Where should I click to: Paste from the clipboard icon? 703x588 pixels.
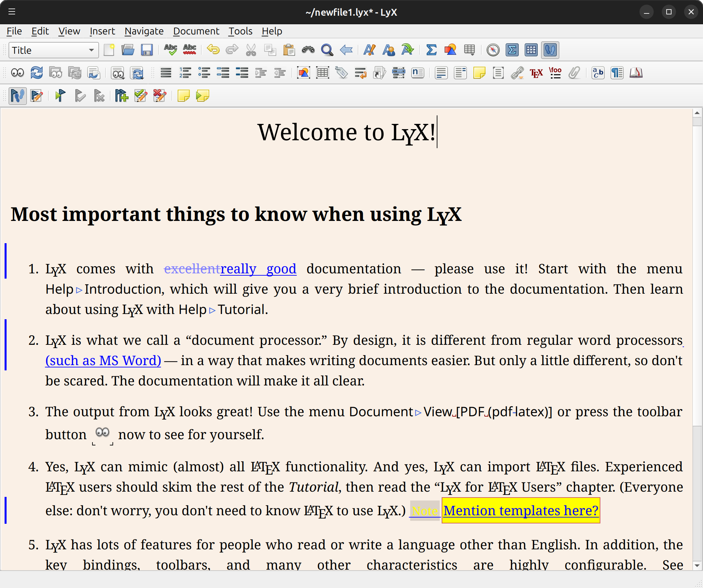[289, 50]
